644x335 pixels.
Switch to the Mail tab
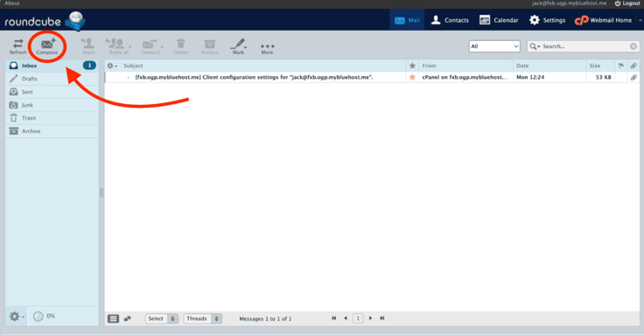(x=407, y=20)
